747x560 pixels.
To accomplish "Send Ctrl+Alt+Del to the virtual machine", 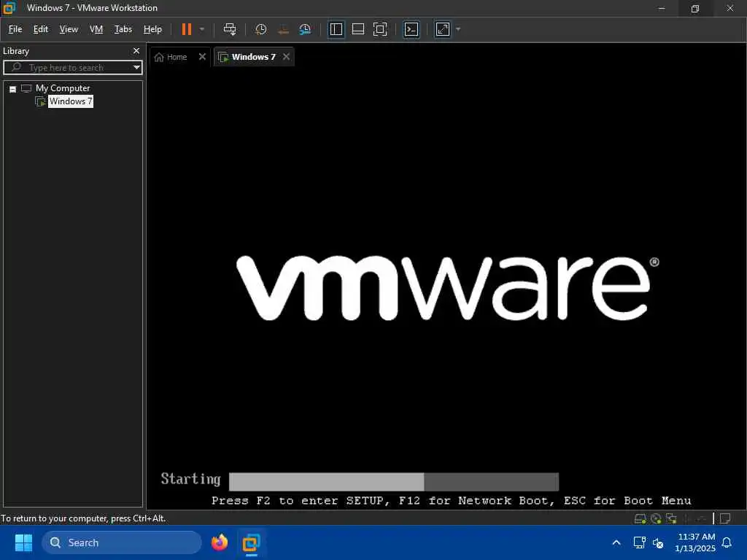I will [230, 29].
